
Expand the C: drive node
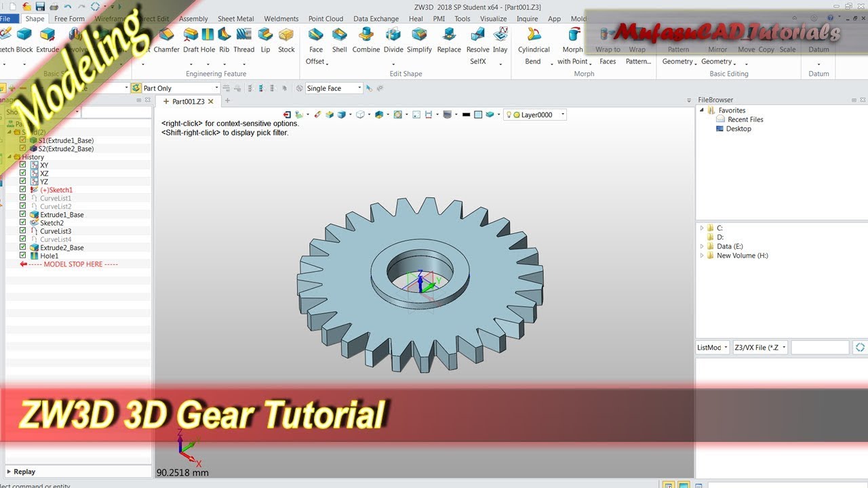coord(703,228)
